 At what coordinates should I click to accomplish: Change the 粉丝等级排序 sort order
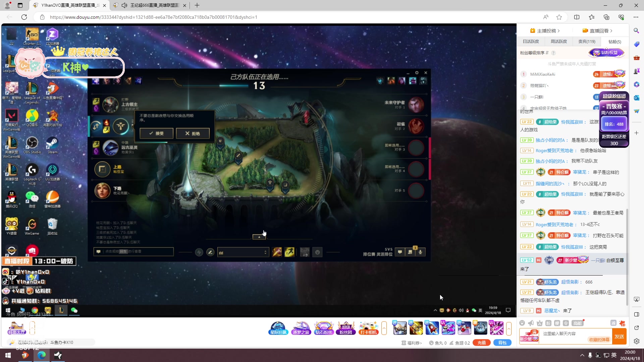547,53
